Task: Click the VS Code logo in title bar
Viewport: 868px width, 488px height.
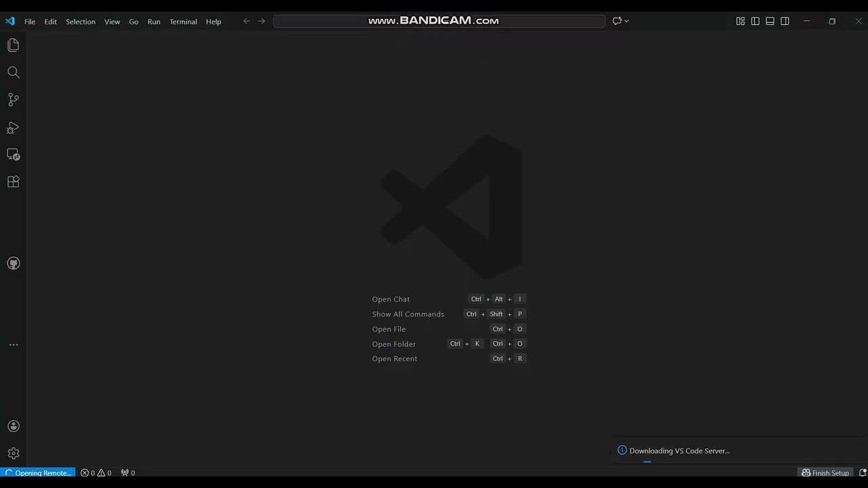Action: [9, 21]
